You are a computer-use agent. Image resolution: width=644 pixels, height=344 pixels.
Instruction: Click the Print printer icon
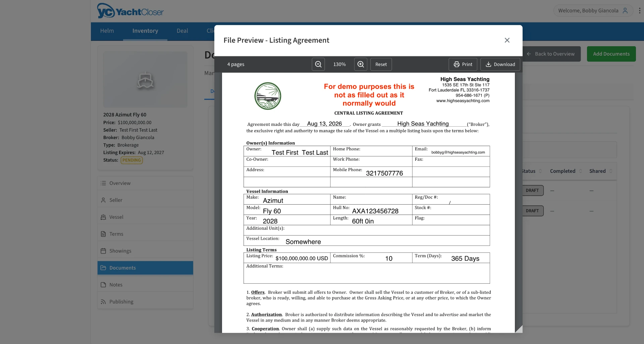click(457, 64)
